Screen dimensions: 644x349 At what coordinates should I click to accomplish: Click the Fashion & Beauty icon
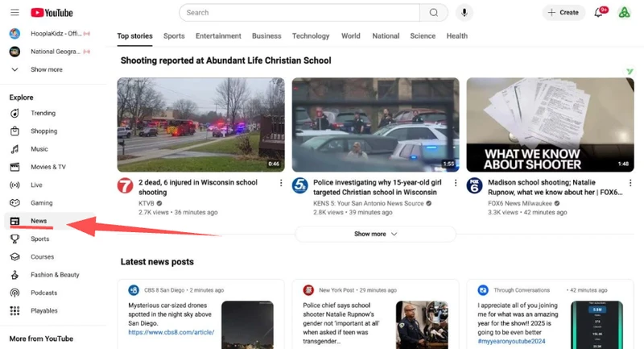click(x=14, y=275)
